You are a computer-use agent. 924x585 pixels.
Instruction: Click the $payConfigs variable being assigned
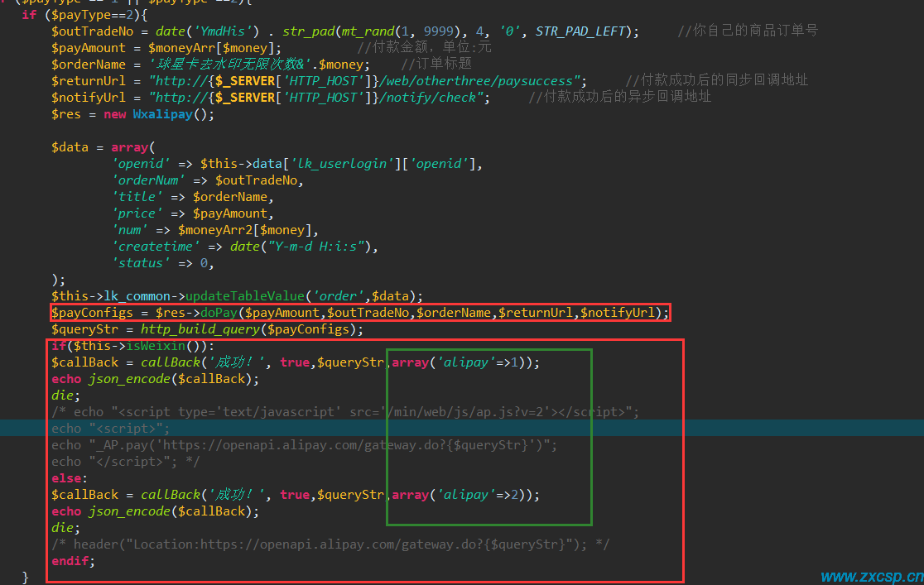click(x=93, y=313)
